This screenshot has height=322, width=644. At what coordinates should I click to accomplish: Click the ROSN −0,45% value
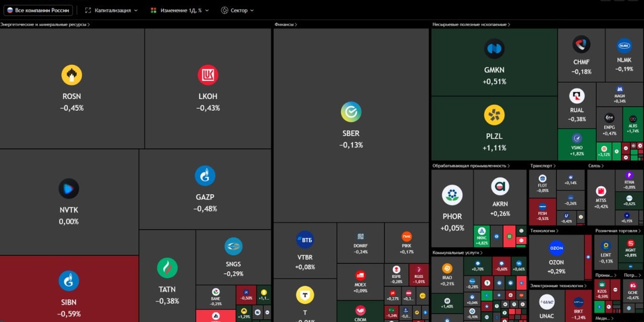coord(72,108)
